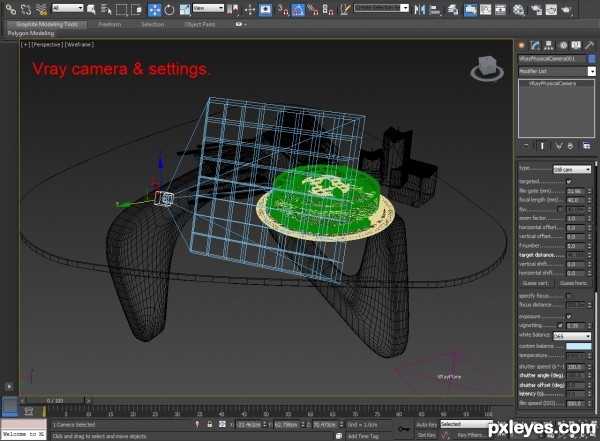Toggle the Percent Snap icon
This screenshot has height=441, width=600.
pos(313,9)
